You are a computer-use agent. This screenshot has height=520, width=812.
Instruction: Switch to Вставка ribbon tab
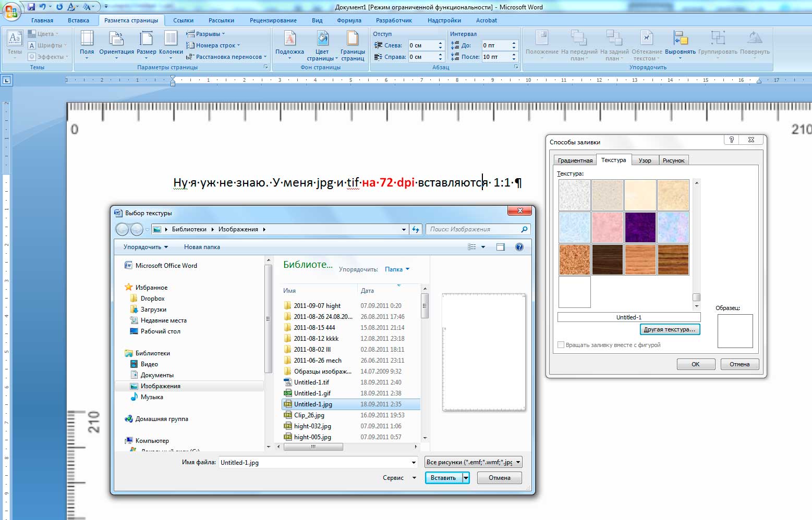point(78,20)
